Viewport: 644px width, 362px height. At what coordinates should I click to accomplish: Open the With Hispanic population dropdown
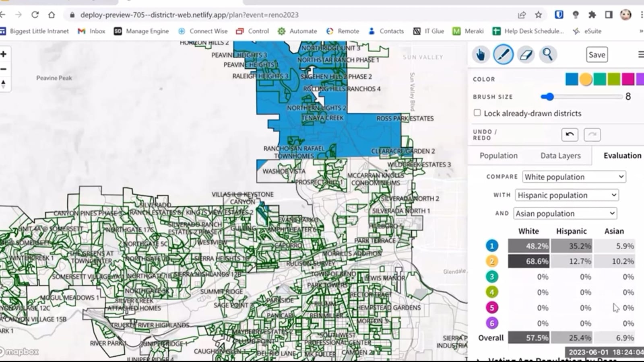[x=567, y=195]
